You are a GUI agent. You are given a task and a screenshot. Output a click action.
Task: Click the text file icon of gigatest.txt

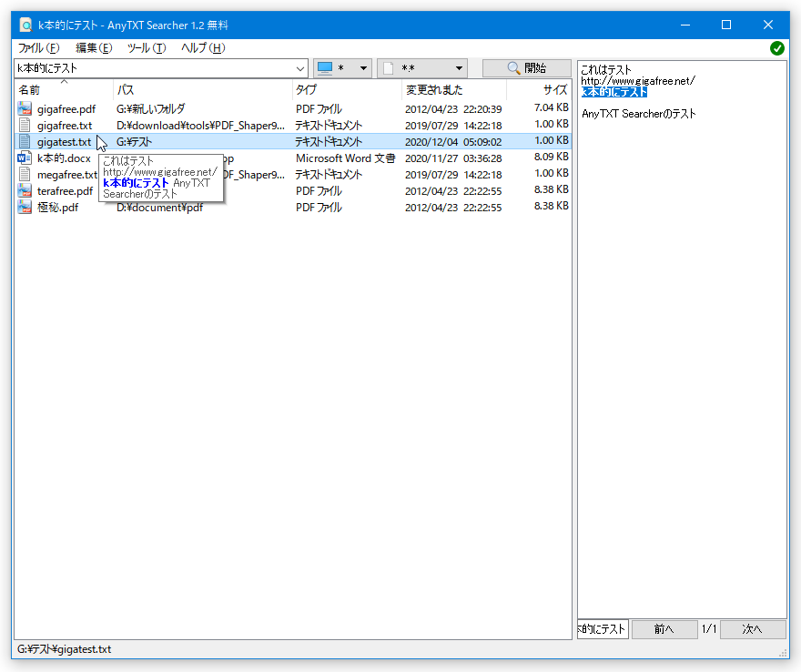pos(25,141)
